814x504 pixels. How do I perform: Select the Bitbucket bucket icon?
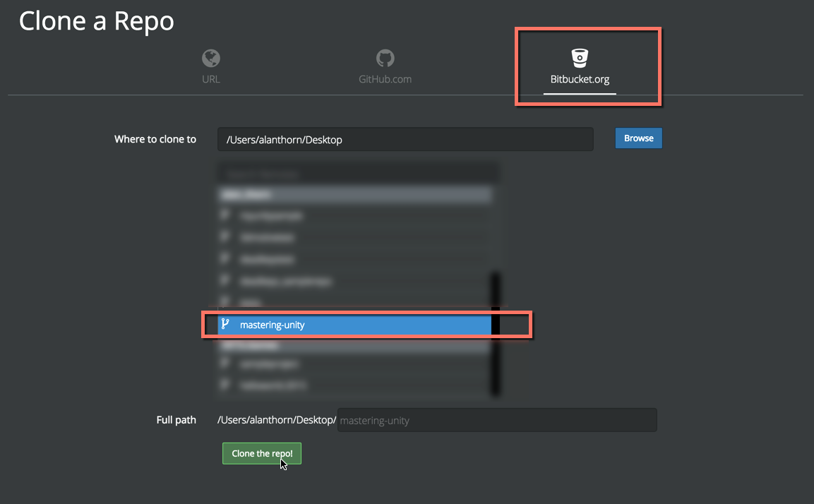click(x=580, y=58)
